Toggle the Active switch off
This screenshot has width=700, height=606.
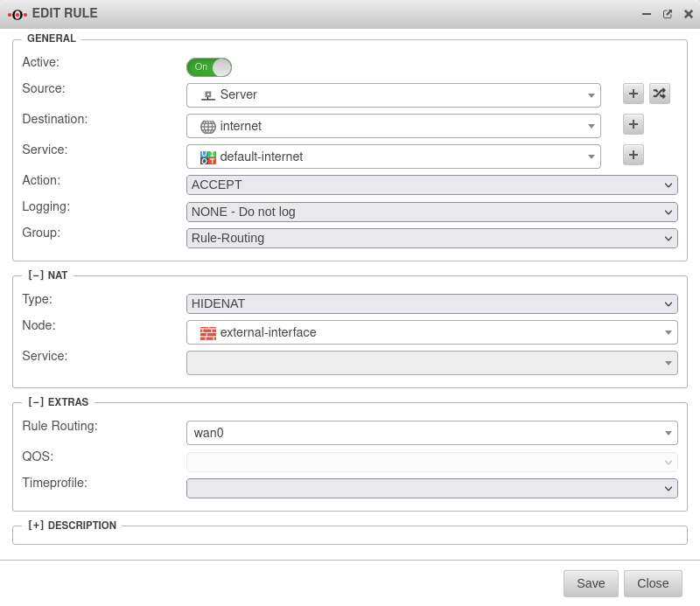click(x=209, y=67)
